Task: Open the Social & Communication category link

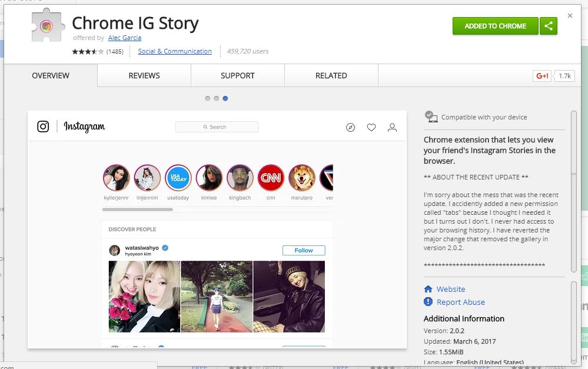Action: pos(175,51)
